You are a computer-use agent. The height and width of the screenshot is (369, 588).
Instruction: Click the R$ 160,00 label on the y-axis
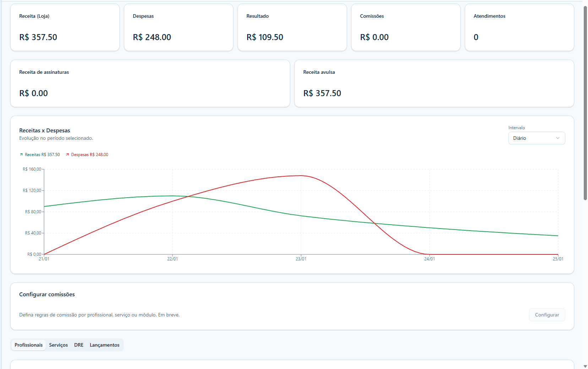click(x=32, y=169)
